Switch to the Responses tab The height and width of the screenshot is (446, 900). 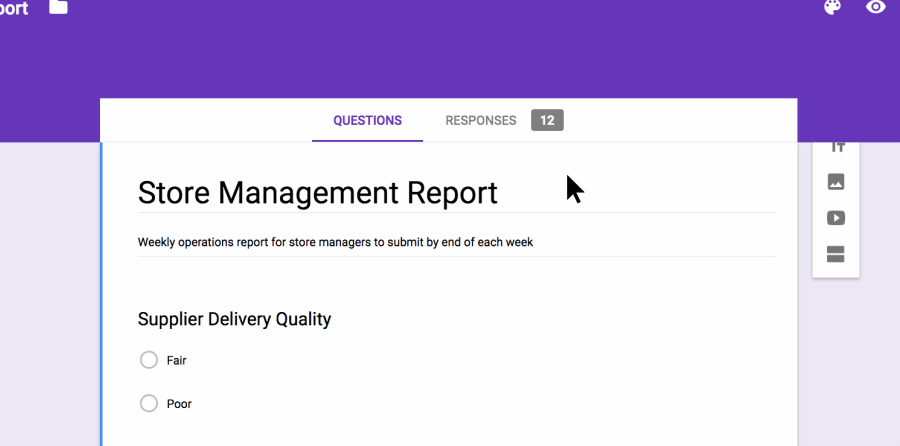(480, 121)
